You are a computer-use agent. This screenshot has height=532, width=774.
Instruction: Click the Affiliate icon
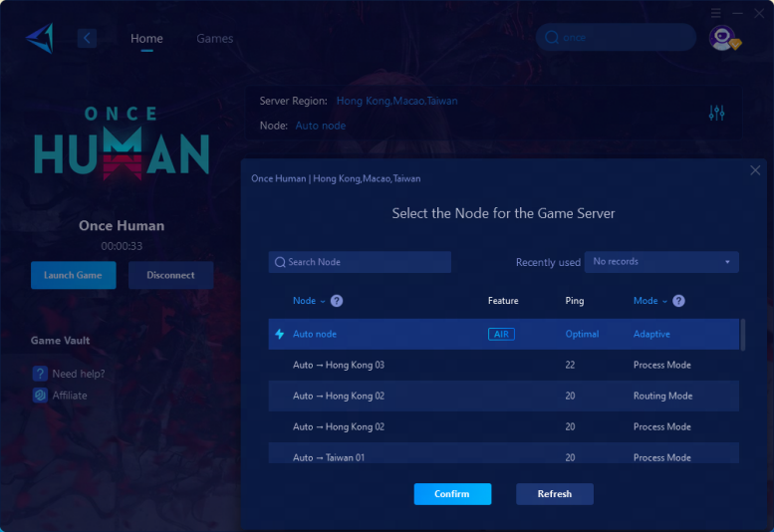click(x=40, y=395)
